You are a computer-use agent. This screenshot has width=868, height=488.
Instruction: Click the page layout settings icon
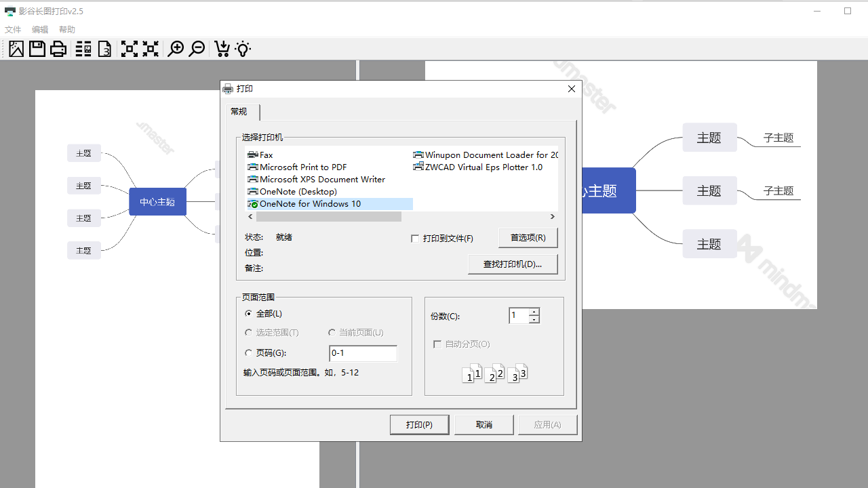click(83, 49)
